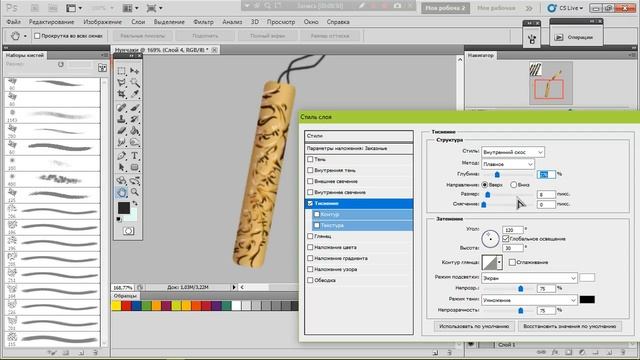Select the Моя рабочая 2 workspace button
Viewport: 640px width, 360px height.
[445, 8]
